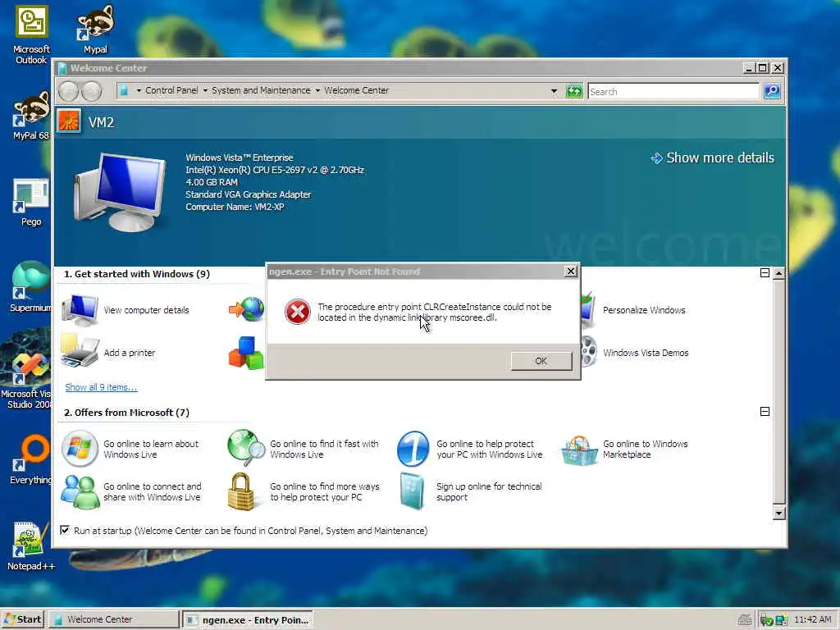Image resolution: width=840 pixels, height=630 pixels.
Task: Click the technical support book icon
Action: pyautogui.click(x=412, y=491)
